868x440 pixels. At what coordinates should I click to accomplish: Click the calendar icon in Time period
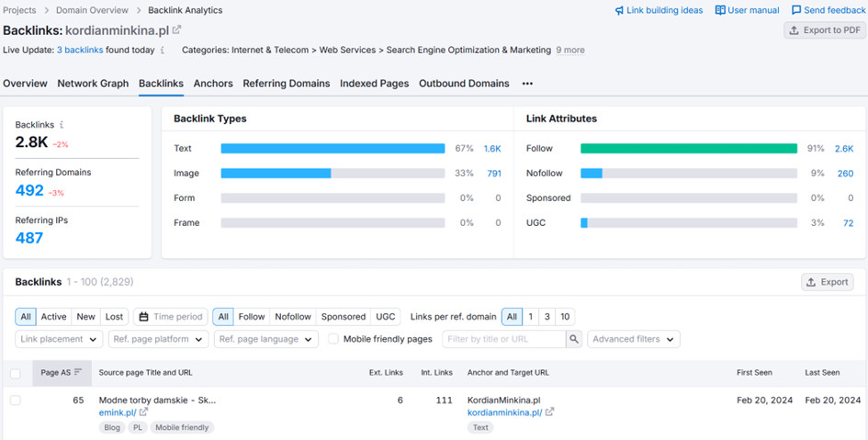(143, 317)
